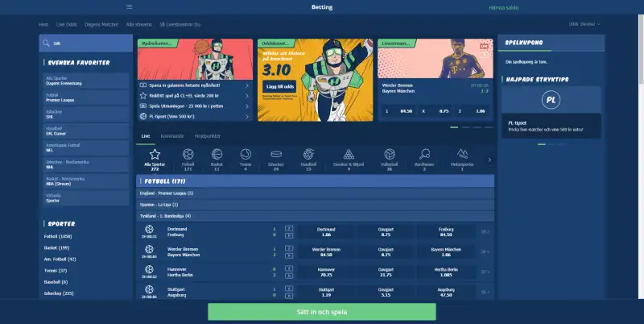Open Live Odds in top navigation
Viewport: 644px width, 324px height.
click(67, 25)
